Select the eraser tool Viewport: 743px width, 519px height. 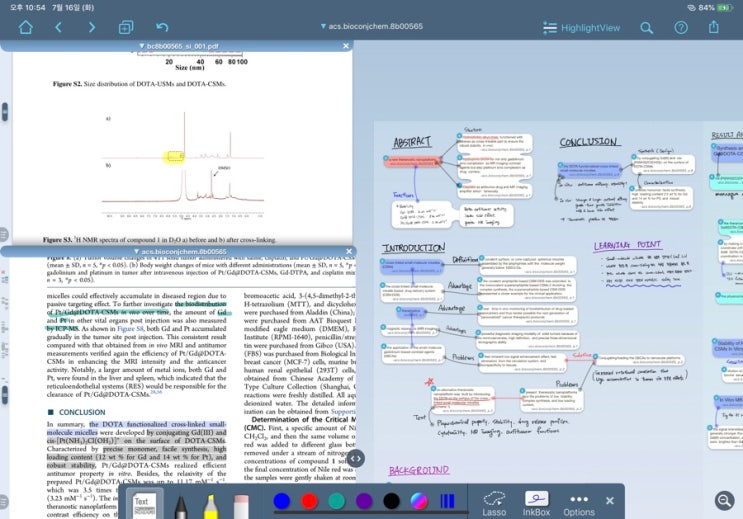[241, 506]
